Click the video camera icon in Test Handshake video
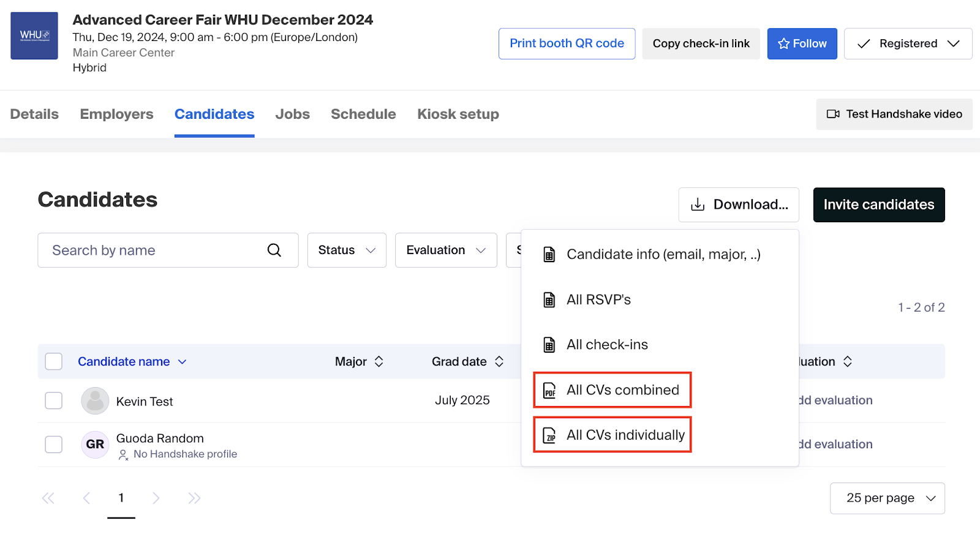The width and height of the screenshot is (980, 545). [x=833, y=114]
